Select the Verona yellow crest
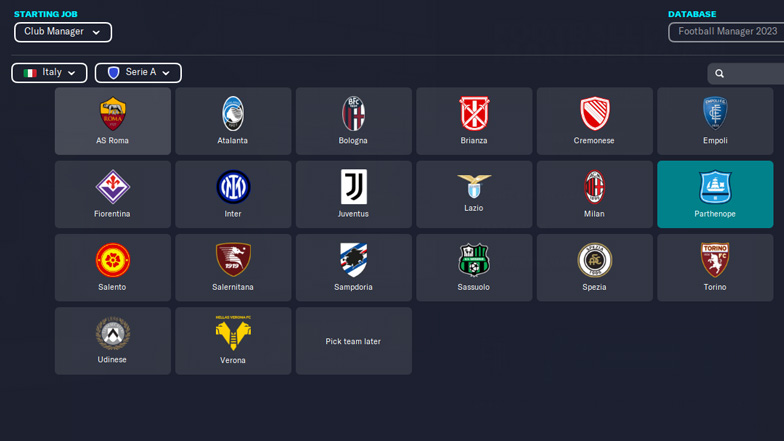 click(x=233, y=332)
